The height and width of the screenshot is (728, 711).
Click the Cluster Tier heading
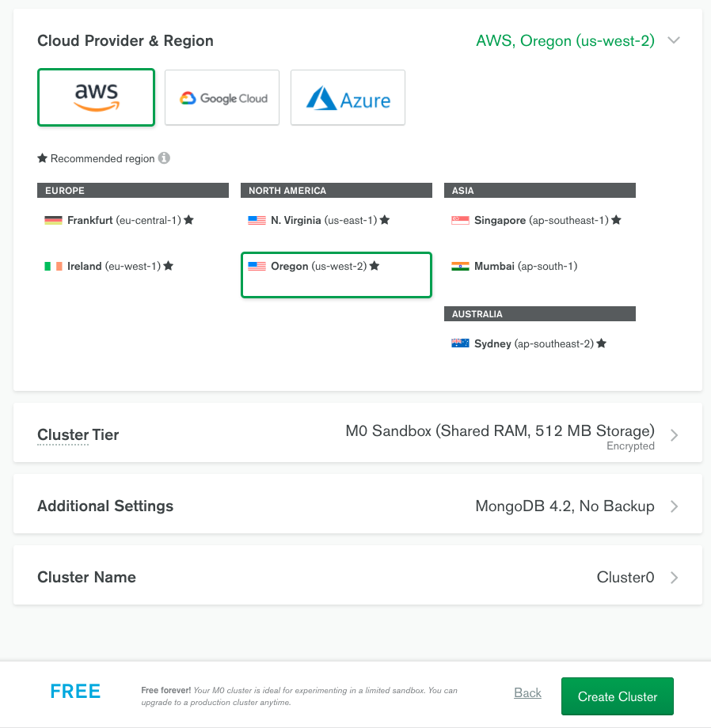tap(78, 435)
